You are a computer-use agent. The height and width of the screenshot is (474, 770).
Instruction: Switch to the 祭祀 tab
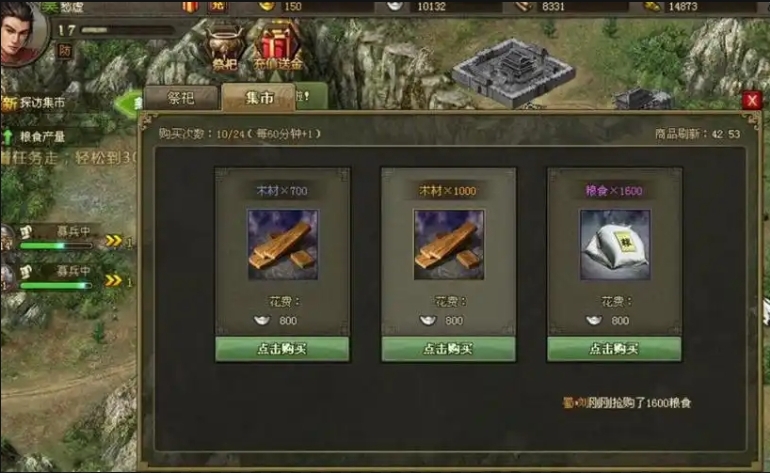[x=181, y=98]
